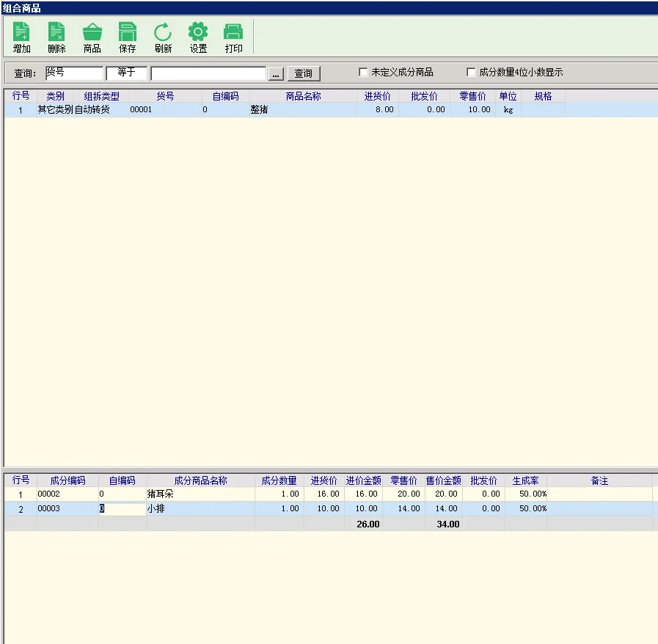The width and height of the screenshot is (658, 644).
Task: Click the ellipsis browse button beside search box
Action: pos(276,74)
